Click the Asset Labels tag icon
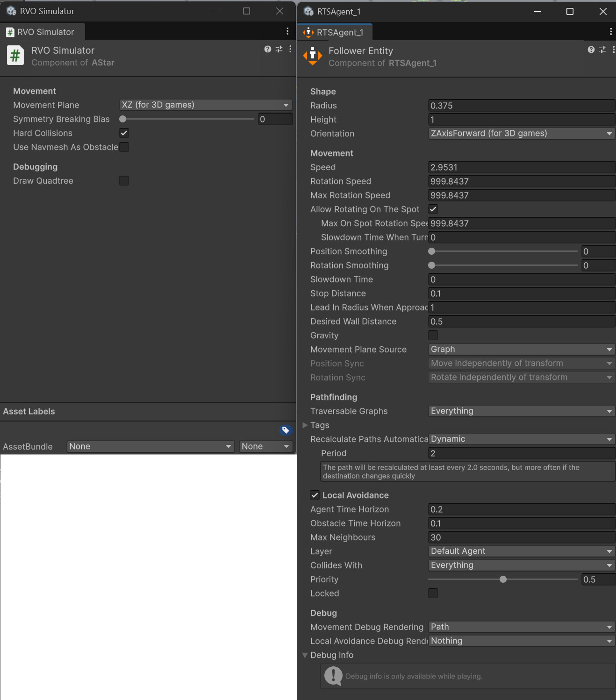 pyautogui.click(x=286, y=430)
